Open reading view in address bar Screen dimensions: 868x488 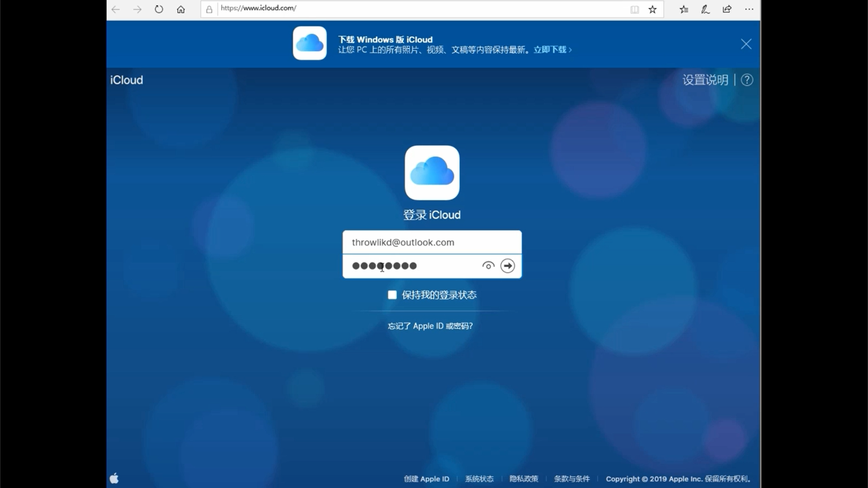click(634, 9)
